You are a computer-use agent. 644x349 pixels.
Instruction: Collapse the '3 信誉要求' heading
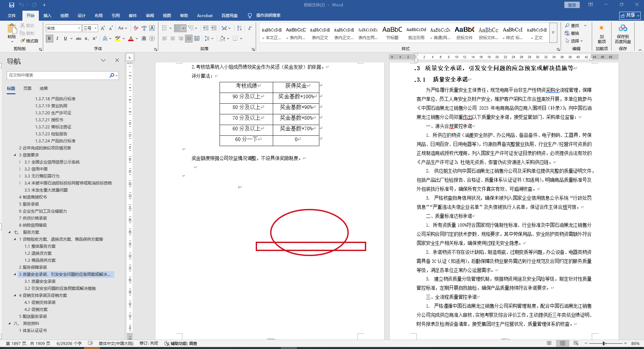(x=15, y=155)
